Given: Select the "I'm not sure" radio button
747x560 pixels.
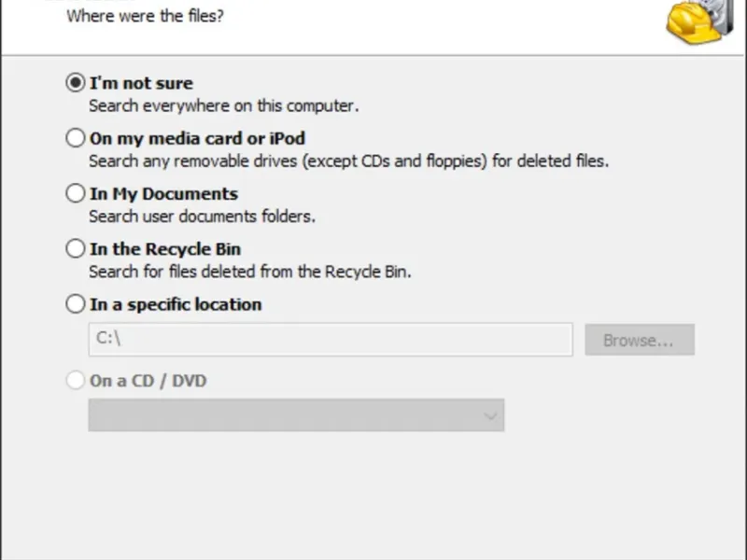Looking at the screenshot, I should tap(76, 83).
